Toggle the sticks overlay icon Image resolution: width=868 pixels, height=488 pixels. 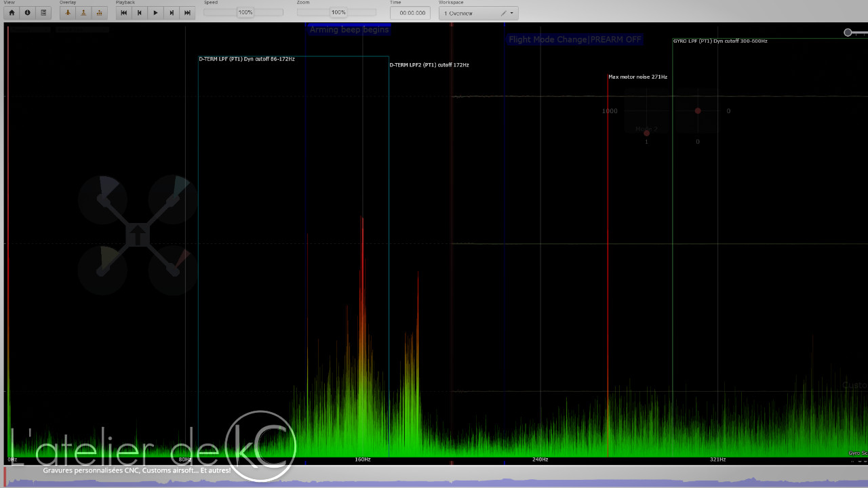(83, 13)
